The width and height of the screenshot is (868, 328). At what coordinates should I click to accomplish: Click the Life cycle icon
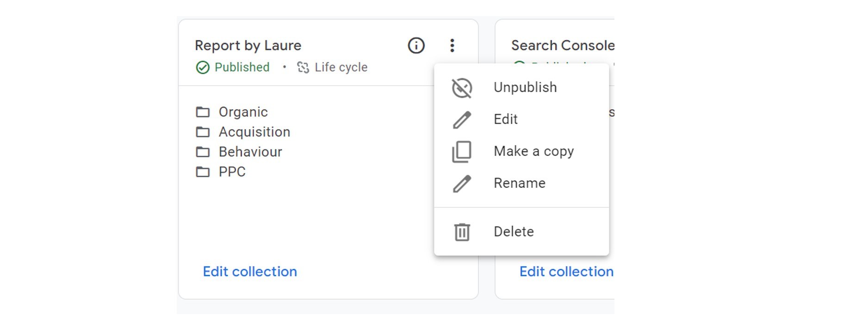pyautogui.click(x=303, y=68)
